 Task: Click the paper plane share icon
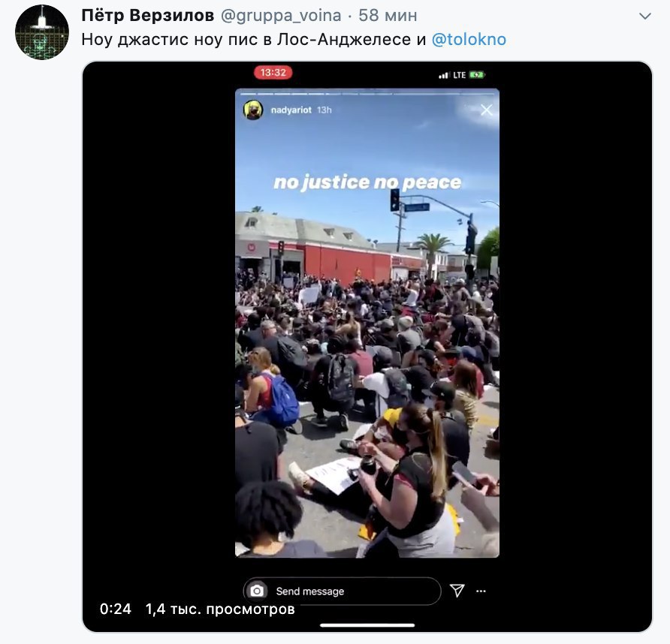point(457,591)
